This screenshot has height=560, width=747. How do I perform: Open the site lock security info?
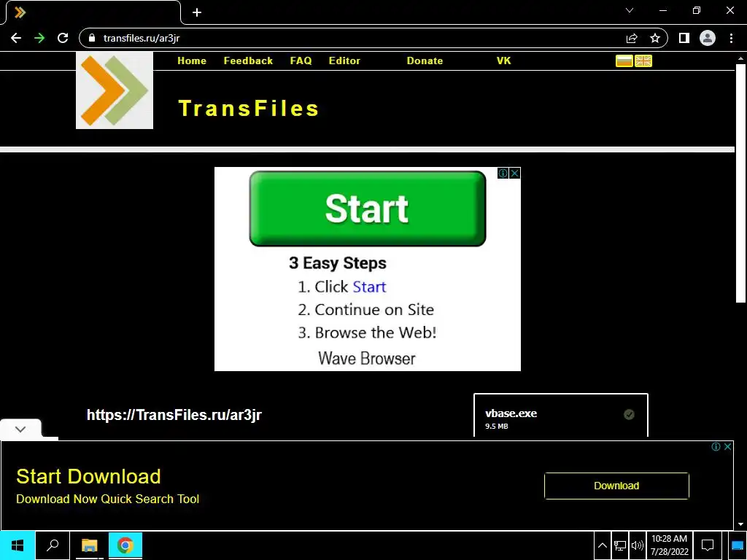pyautogui.click(x=92, y=38)
